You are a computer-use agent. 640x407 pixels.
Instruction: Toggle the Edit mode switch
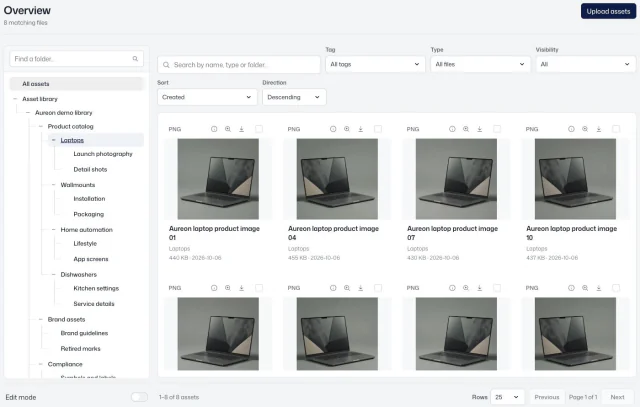click(x=139, y=397)
